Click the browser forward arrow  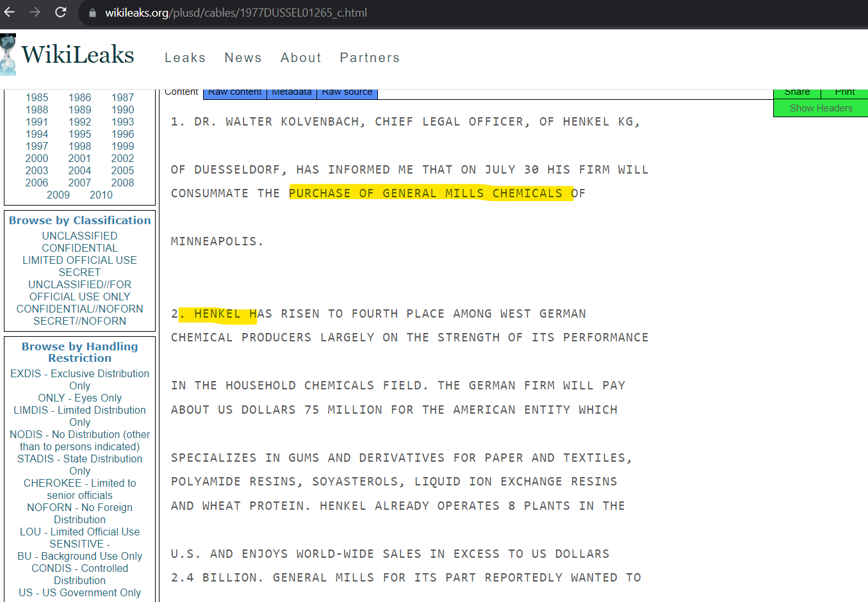[35, 12]
